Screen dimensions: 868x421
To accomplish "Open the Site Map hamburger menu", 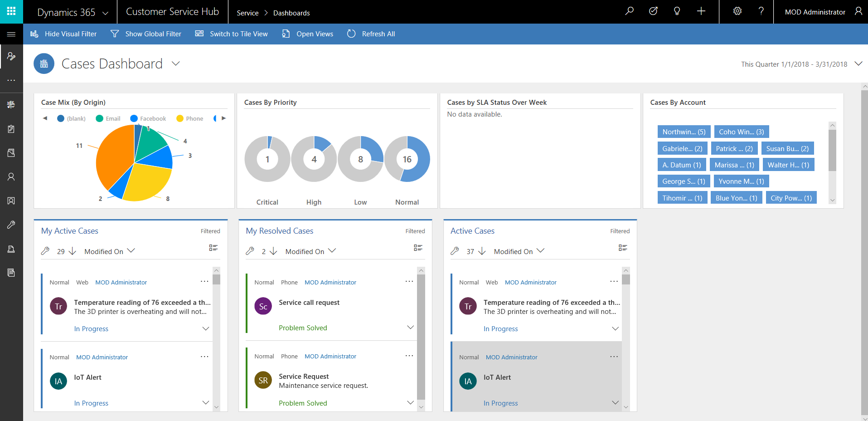I will click(11, 34).
